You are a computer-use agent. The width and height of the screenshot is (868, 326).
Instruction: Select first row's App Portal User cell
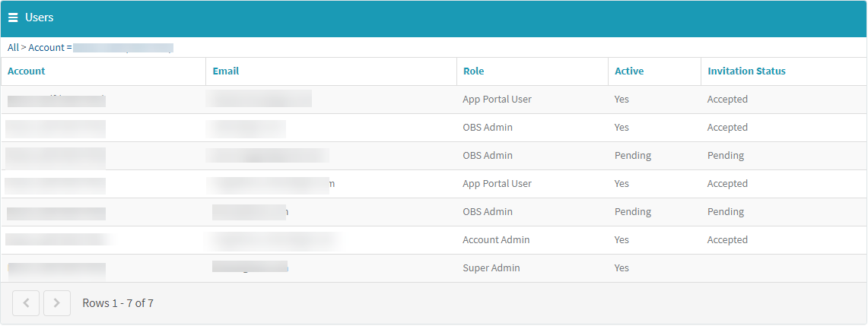click(x=497, y=100)
